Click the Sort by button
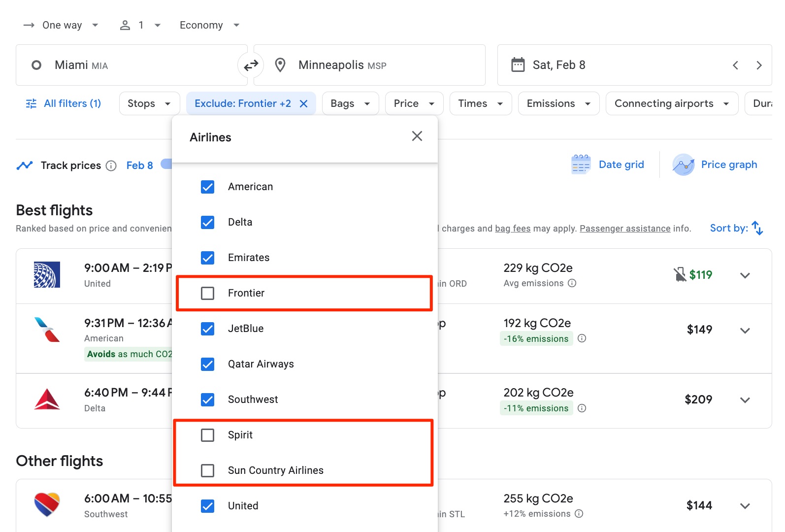 (736, 228)
